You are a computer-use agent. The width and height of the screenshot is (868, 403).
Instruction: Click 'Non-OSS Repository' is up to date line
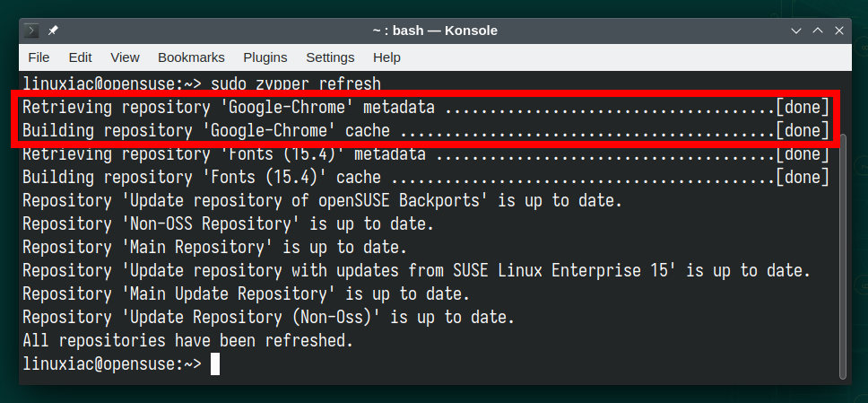[x=228, y=224]
